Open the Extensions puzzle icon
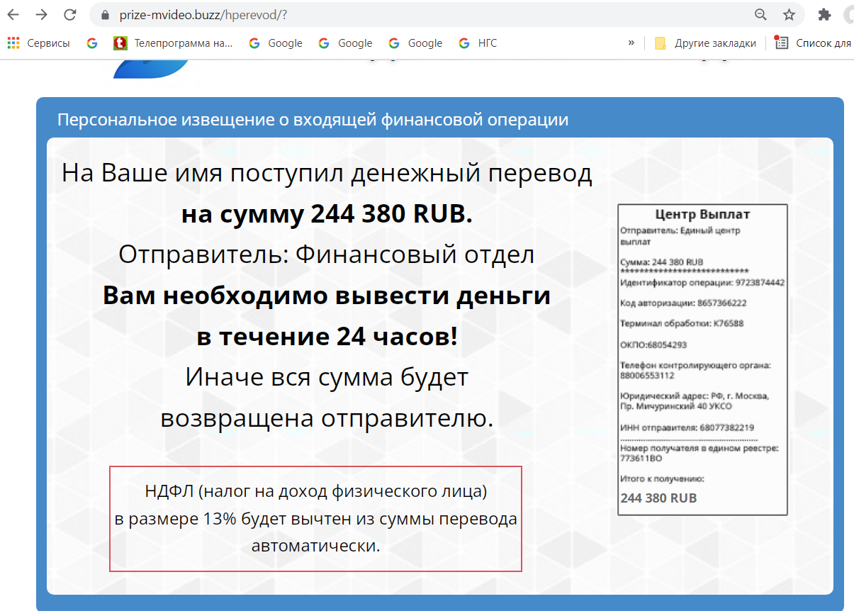 pyautogui.click(x=824, y=15)
